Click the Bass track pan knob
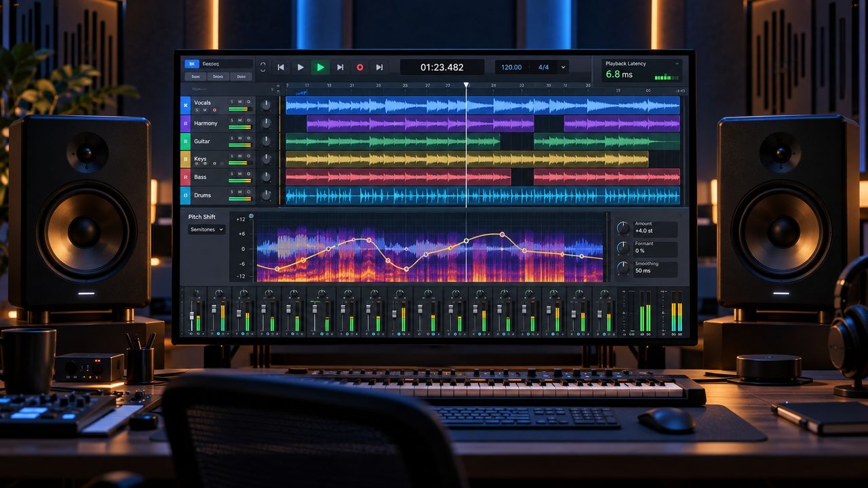The image size is (868, 488). click(266, 177)
